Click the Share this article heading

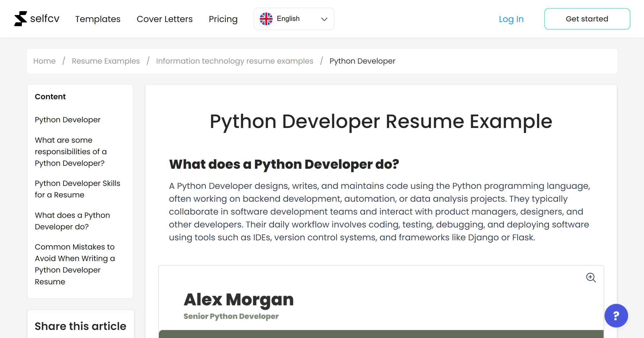(x=80, y=326)
